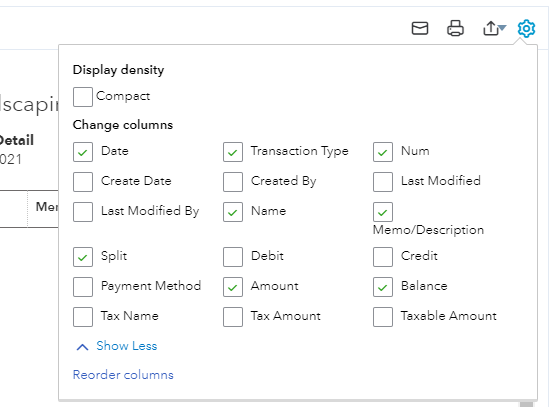
Task: Uncheck the Transaction Type column
Action: (233, 152)
